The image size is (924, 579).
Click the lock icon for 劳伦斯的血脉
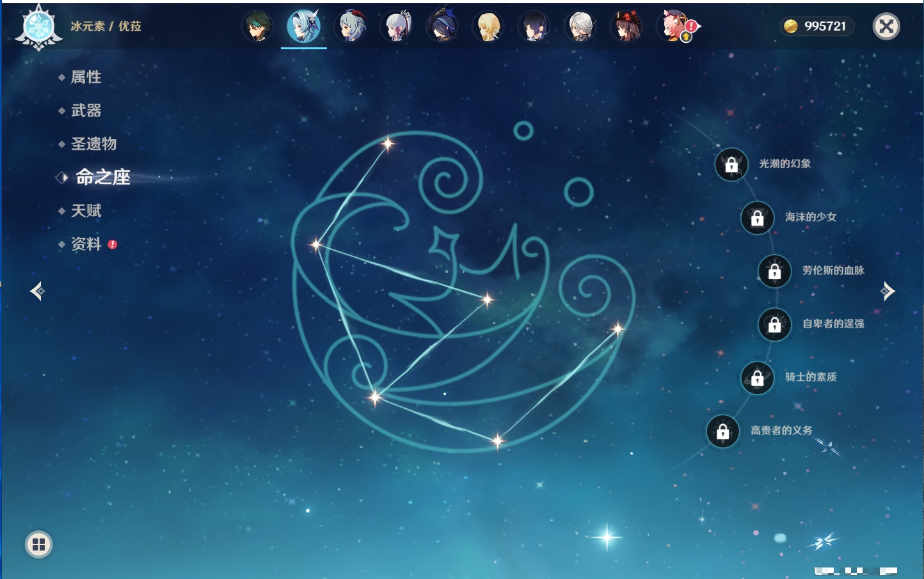[775, 271]
